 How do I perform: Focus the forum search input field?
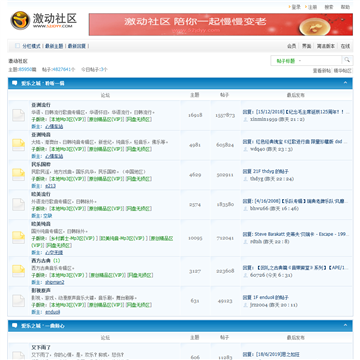[322, 61]
